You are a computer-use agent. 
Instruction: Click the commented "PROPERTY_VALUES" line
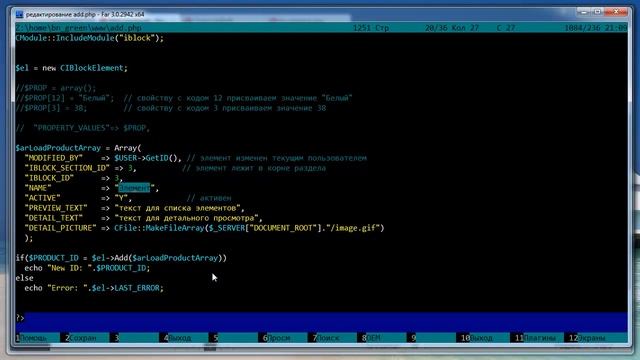(83, 128)
